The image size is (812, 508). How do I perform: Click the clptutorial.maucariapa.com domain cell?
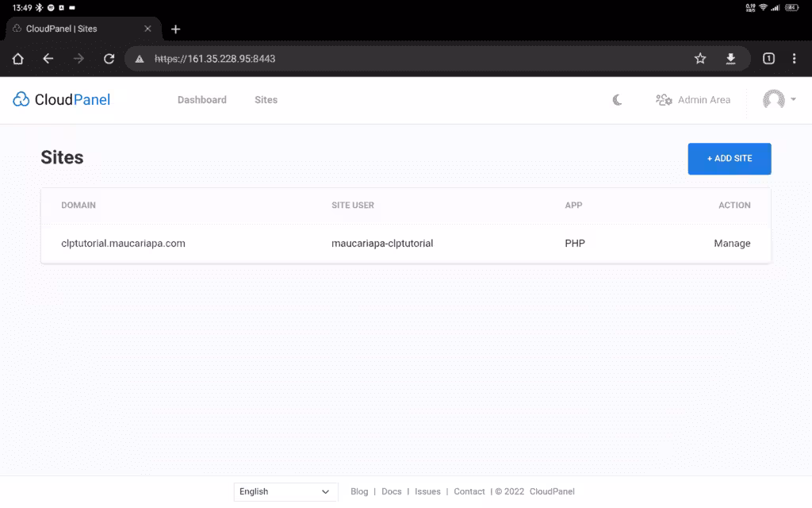(123, 243)
